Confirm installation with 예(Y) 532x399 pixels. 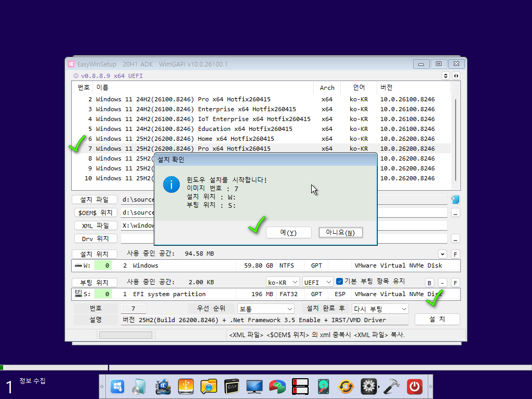(289, 232)
